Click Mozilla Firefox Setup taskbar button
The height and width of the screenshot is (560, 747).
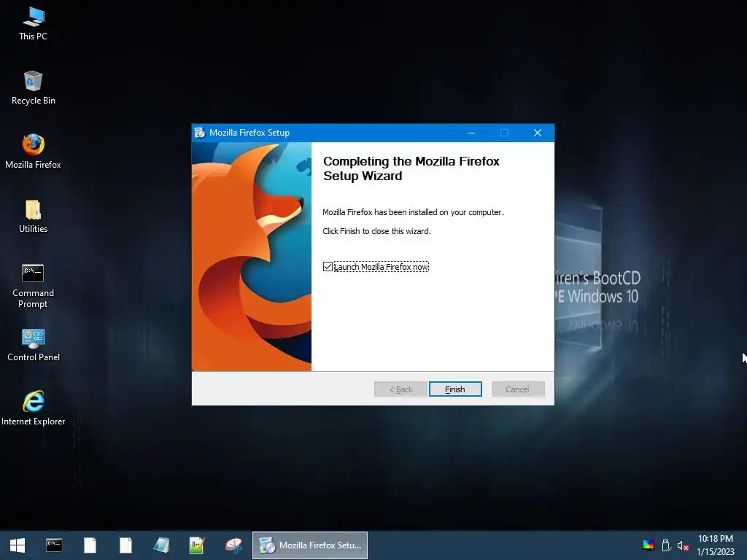309,545
